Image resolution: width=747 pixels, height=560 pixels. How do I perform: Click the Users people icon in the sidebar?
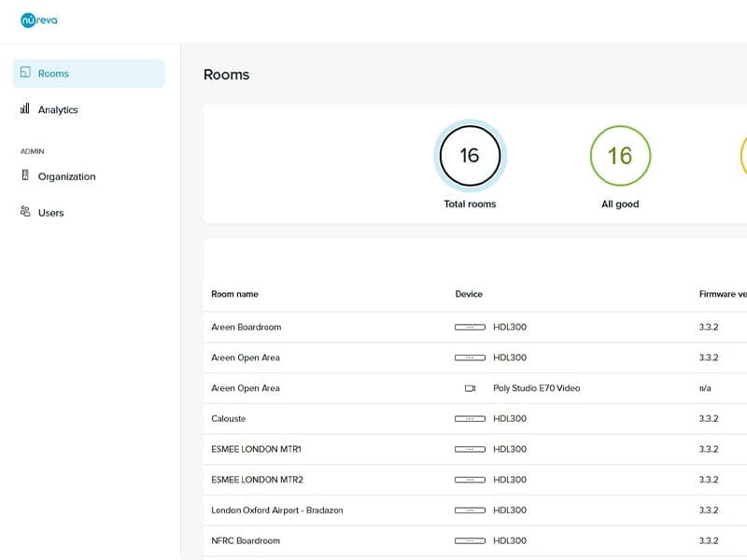[27, 212]
